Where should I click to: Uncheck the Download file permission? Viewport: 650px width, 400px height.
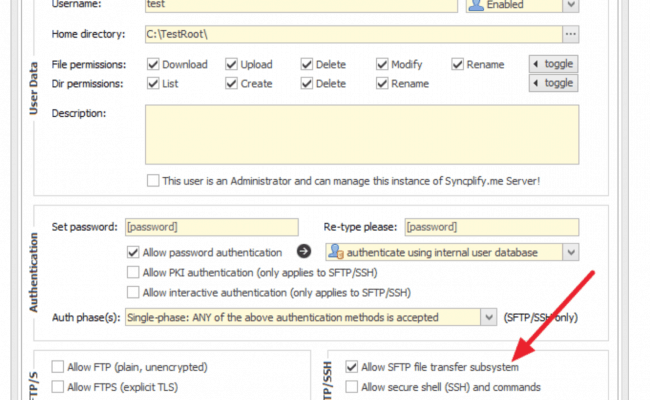pos(153,64)
